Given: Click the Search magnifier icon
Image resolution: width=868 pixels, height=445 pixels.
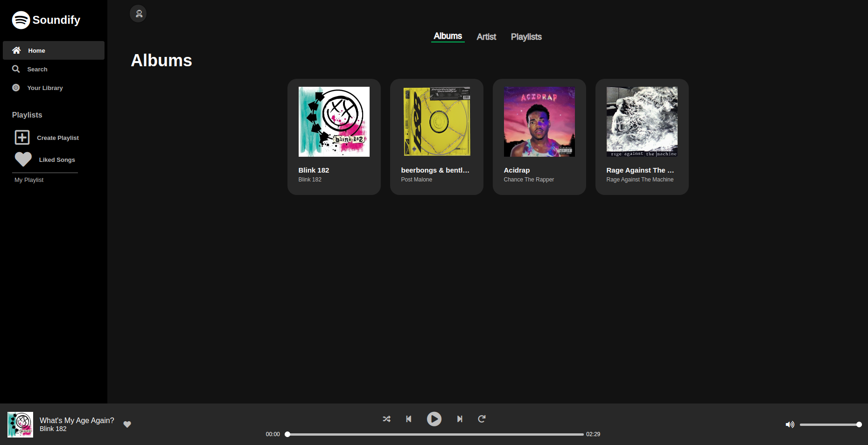Looking at the screenshot, I should pos(16,69).
